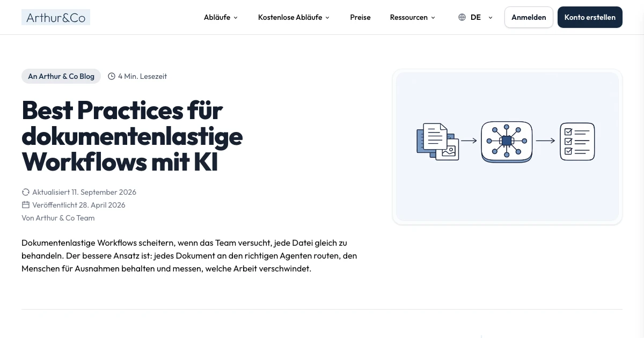The image size is (644, 338).
Task: Expand the language chevron next to DE
Action: pos(491,18)
